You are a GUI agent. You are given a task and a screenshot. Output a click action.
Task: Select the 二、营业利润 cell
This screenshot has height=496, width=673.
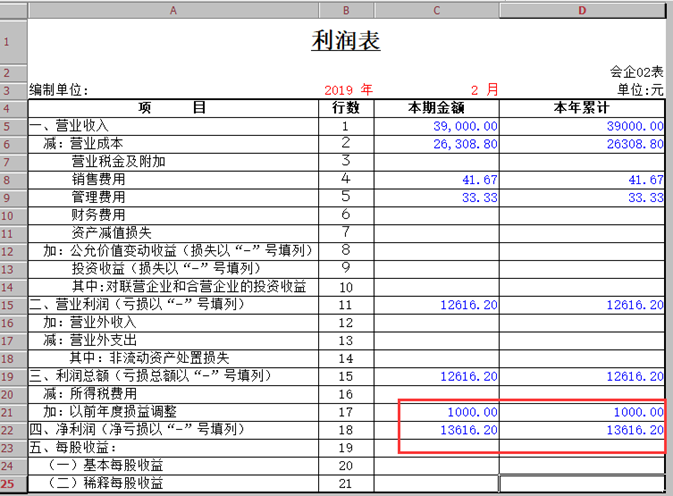pos(173,305)
